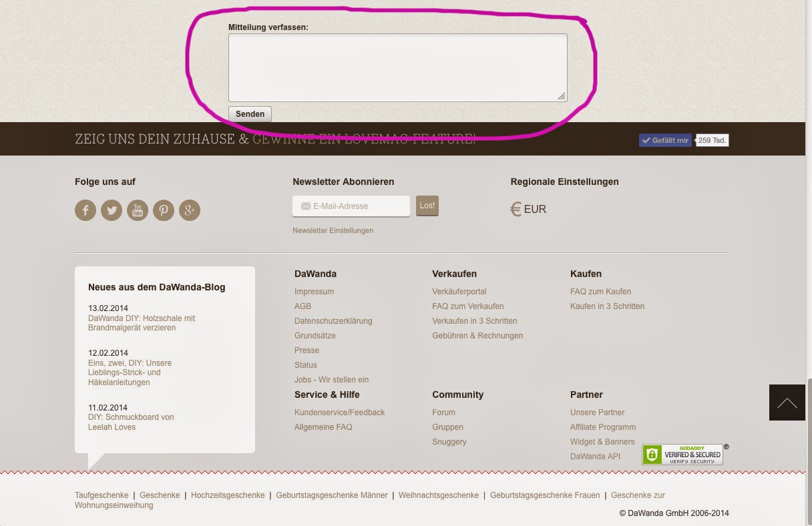Screen dimensions: 812x526
Task: Click the E-Mail-Adresse newsletter field
Action: click(x=351, y=206)
